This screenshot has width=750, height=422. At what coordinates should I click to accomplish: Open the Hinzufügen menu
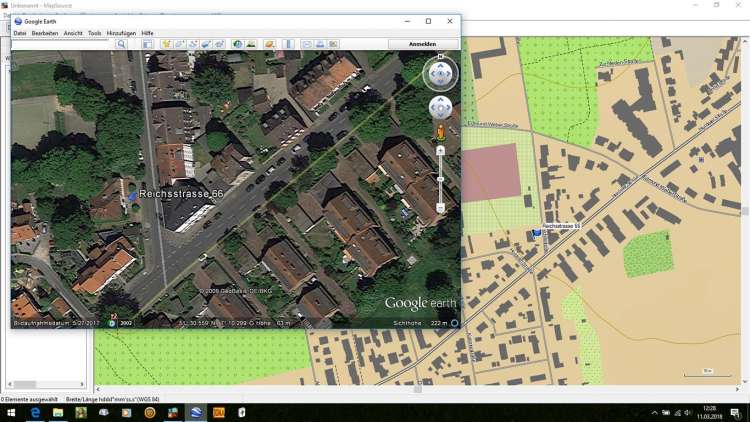pyautogui.click(x=121, y=33)
